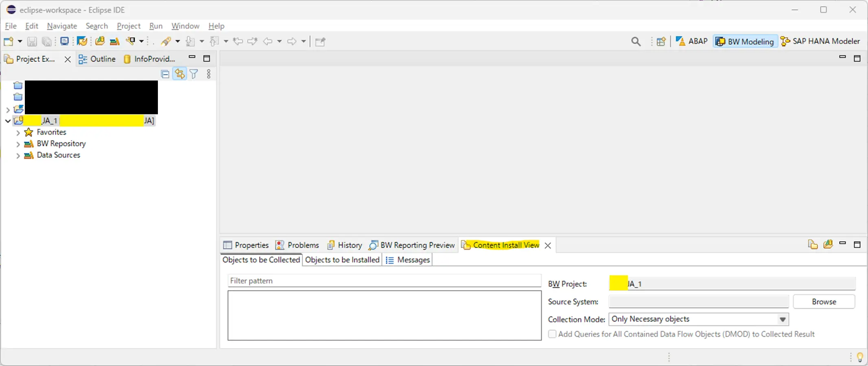This screenshot has width=868, height=366.
Task: Click the open folder with cylinder toolbar icon
Action: click(x=100, y=41)
